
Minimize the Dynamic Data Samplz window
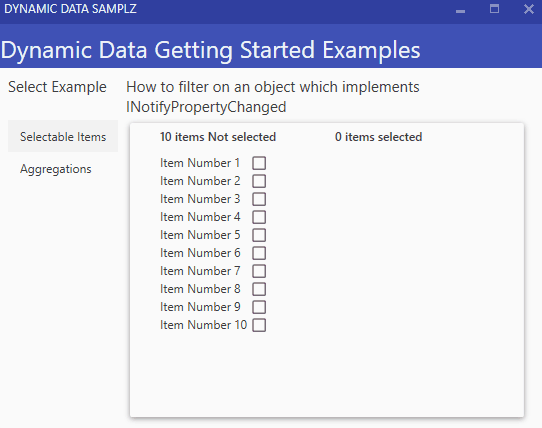460,10
